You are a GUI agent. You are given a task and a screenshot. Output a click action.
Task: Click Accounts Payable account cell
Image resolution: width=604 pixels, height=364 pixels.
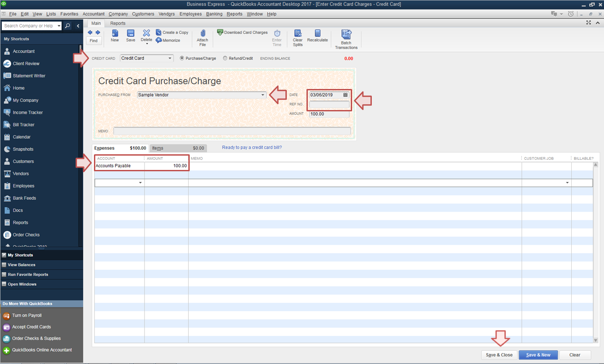coord(119,166)
